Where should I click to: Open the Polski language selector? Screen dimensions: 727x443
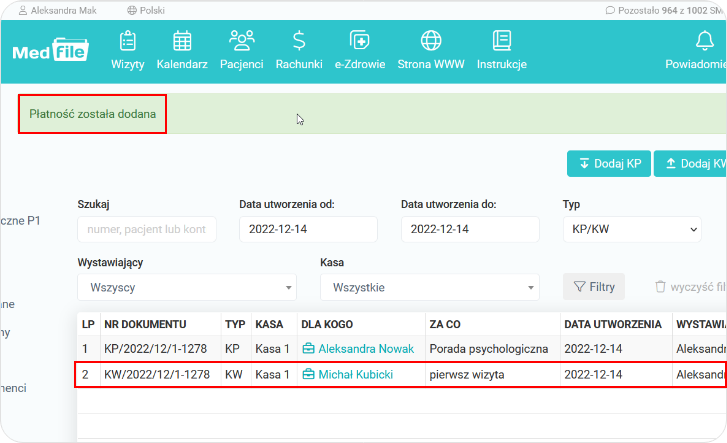[x=146, y=9]
